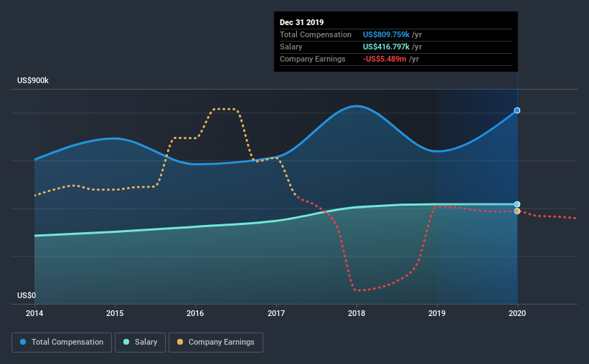This screenshot has height=364, width=589.
Task: Click the Salary tooltip row label
Action: [291, 47]
